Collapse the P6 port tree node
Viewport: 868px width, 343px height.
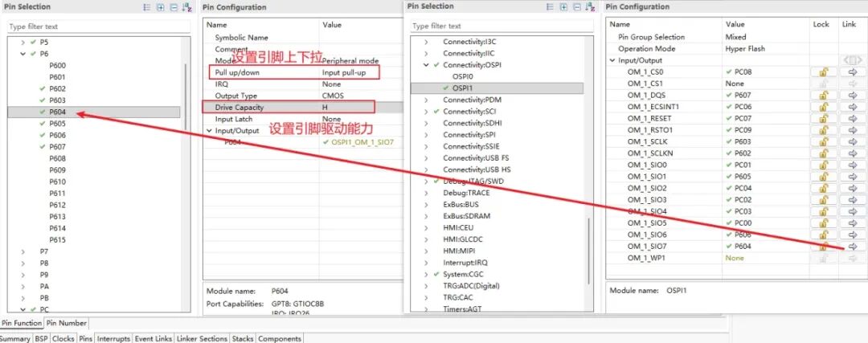point(22,54)
